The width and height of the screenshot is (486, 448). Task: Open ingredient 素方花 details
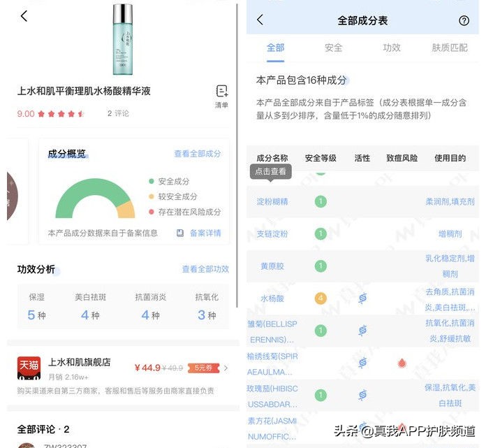(x=272, y=428)
